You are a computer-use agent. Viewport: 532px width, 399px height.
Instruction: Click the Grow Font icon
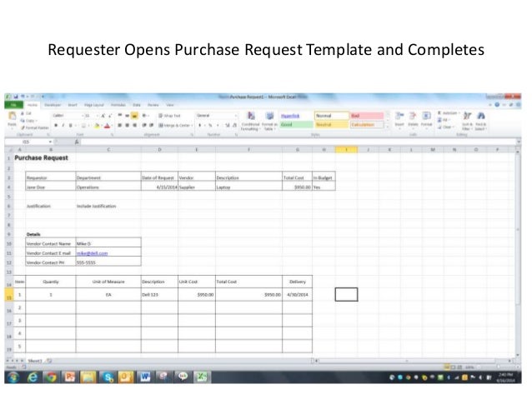click(x=103, y=116)
